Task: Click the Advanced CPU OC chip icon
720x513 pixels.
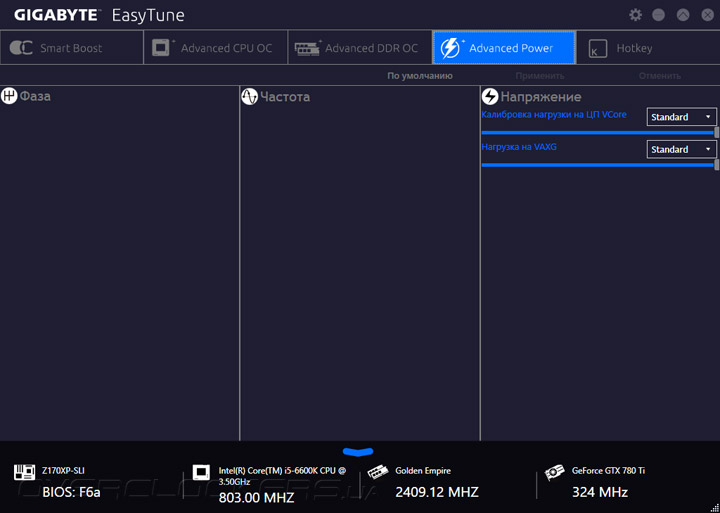Action: (163, 47)
